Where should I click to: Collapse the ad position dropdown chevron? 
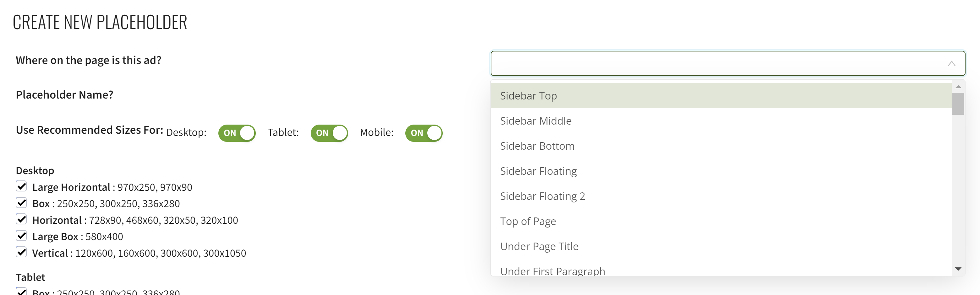[x=951, y=63]
